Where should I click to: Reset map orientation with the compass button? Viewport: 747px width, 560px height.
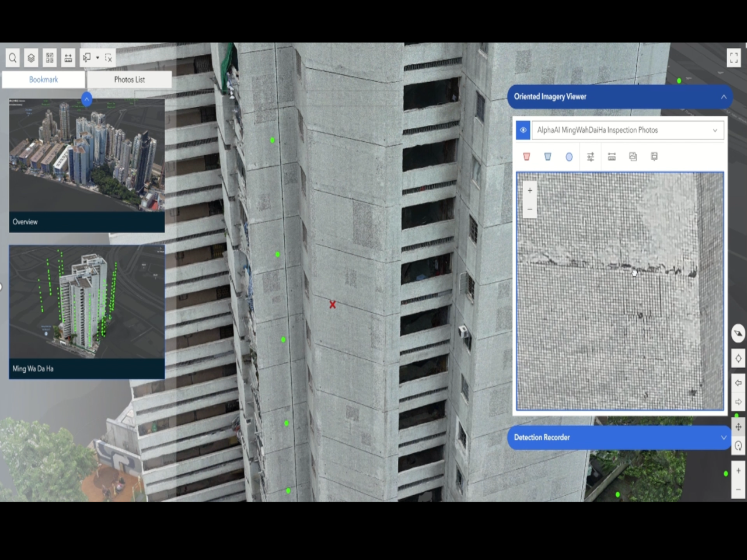click(738, 334)
